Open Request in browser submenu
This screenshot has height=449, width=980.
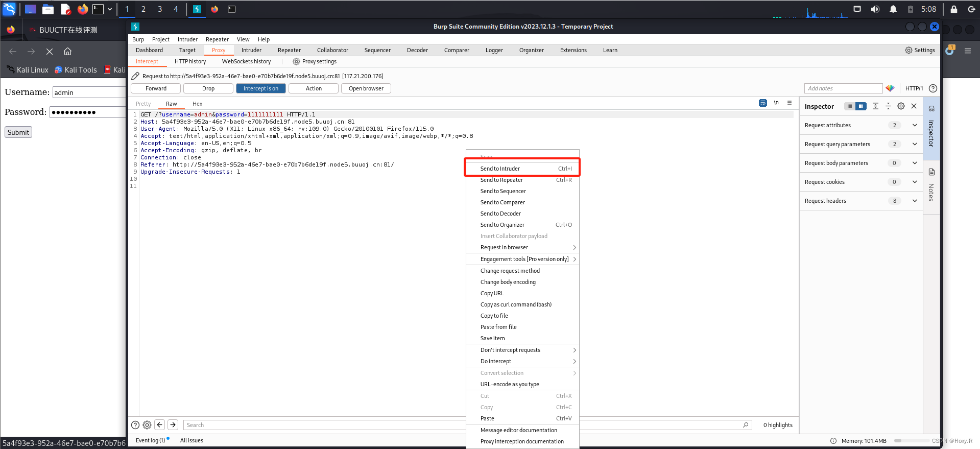click(x=522, y=247)
